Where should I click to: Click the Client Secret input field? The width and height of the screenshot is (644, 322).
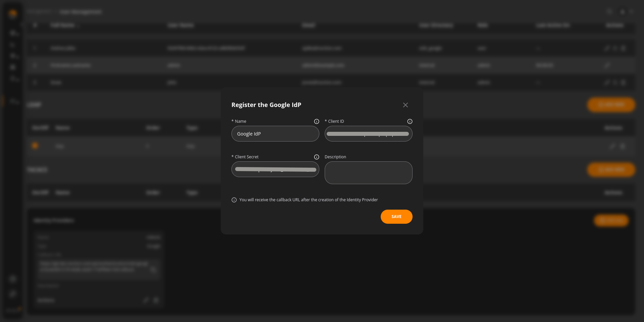[x=275, y=169]
